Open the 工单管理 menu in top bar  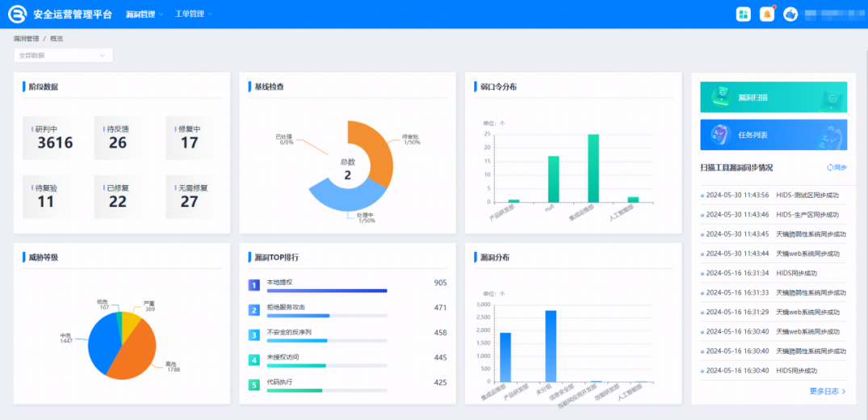click(193, 14)
